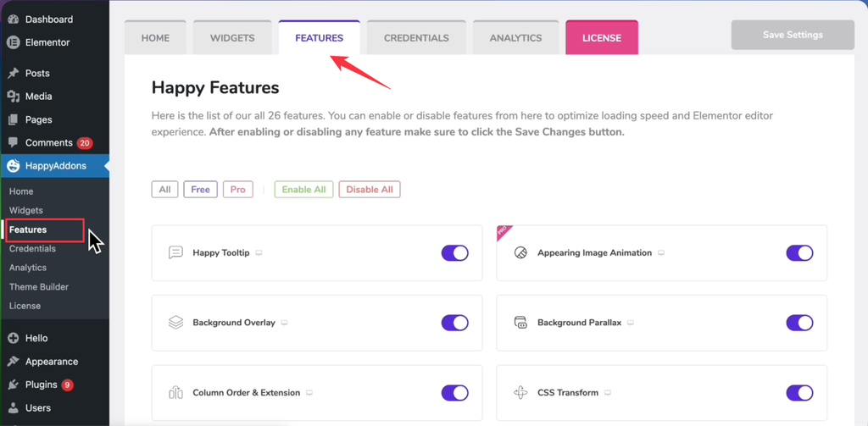This screenshot has width=868, height=426.
Task: Open demo monitor icon beside Appearing Image Animation
Action: coord(661,253)
